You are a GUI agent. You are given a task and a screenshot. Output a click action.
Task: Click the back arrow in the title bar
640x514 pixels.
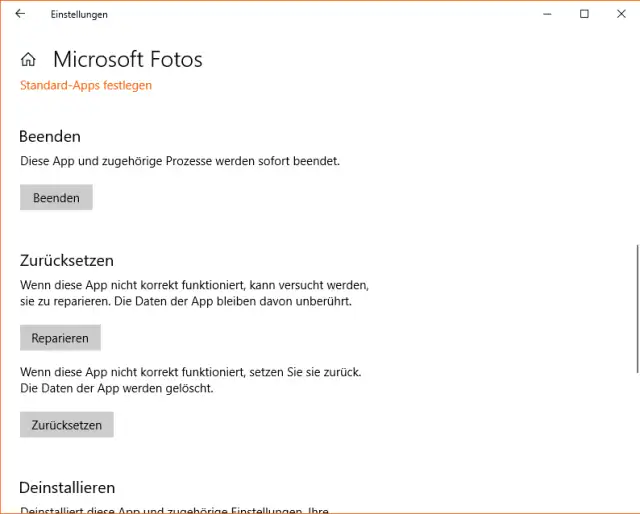pyautogui.click(x=20, y=14)
